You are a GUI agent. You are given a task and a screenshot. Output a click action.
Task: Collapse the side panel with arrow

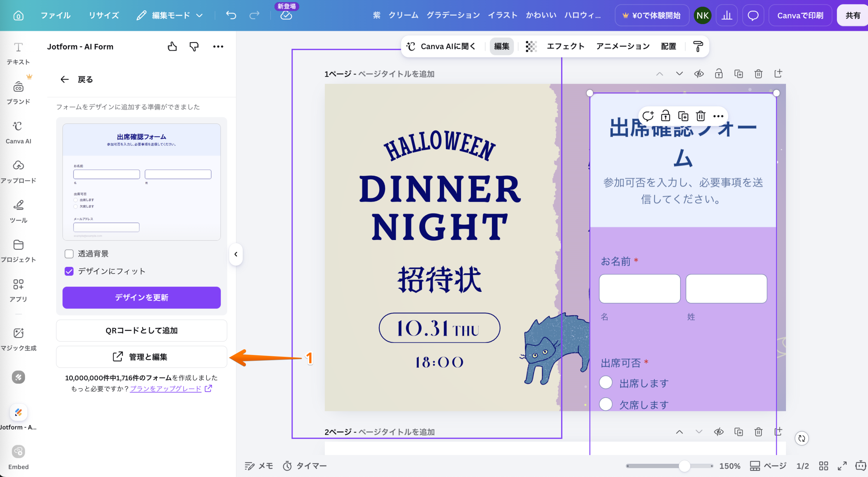coord(236,254)
